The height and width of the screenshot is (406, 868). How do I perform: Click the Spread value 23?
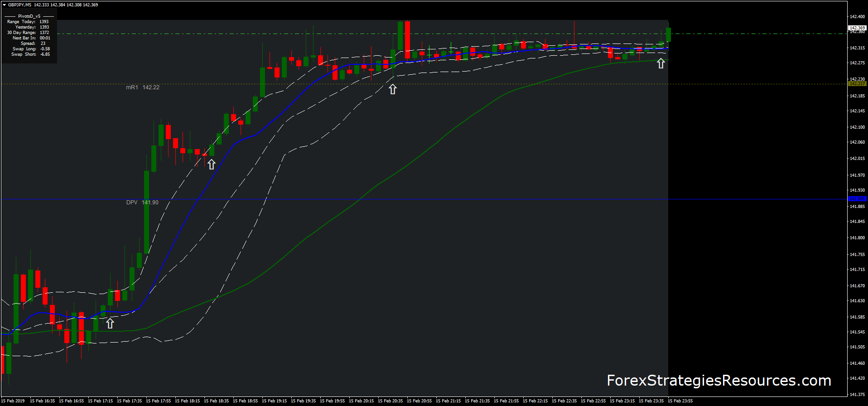pyautogui.click(x=43, y=43)
